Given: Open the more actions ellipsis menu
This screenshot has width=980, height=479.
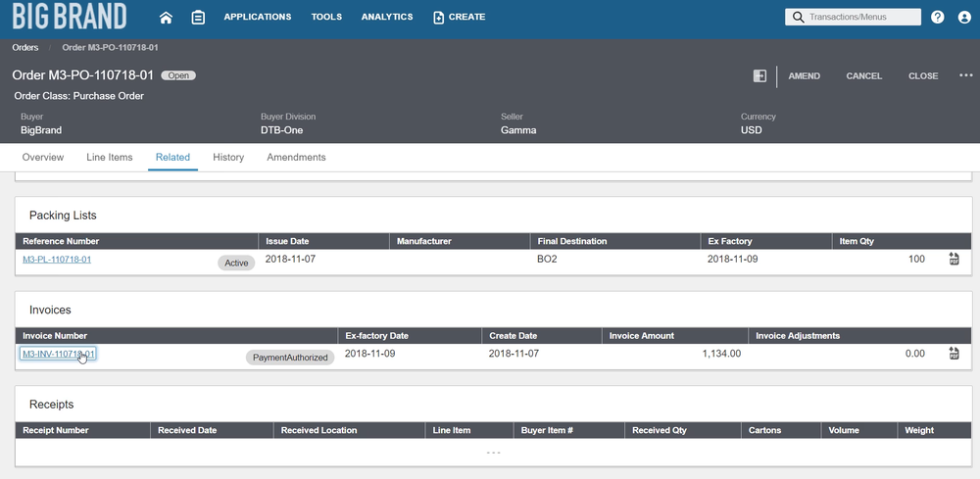Looking at the screenshot, I should [x=966, y=75].
